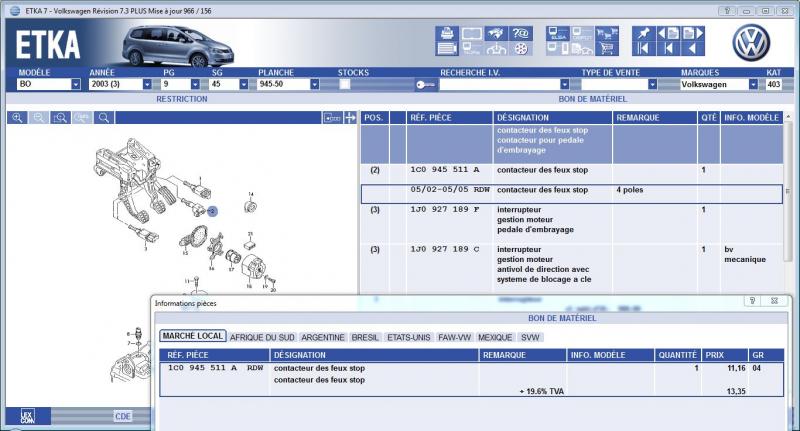Click the zoom area selection magnifier icon

tap(60, 118)
